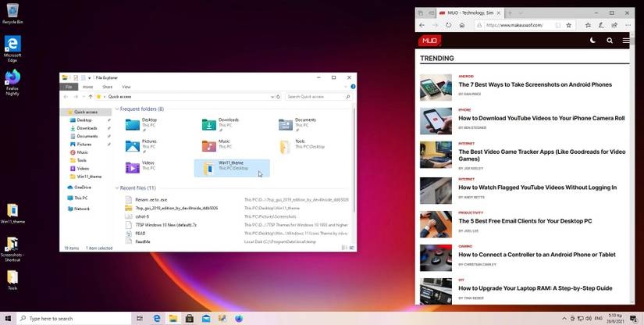Screen dimensions: 644x325
Task: Select Screenshots - Shortcut desktop icon
Action: (x=12, y=249)
